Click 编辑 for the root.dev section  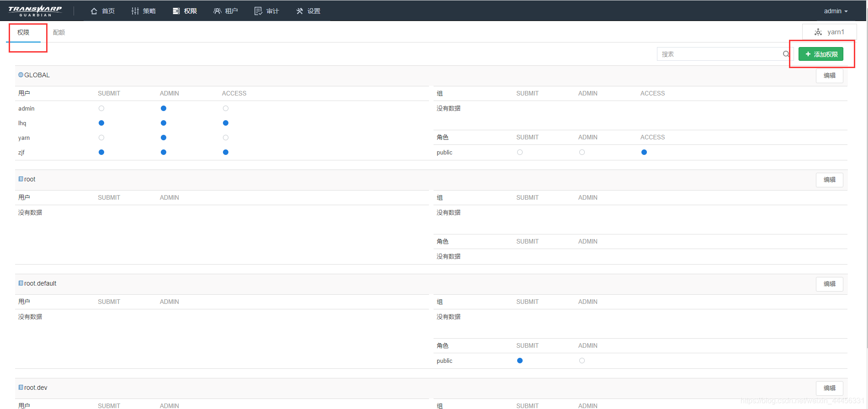pos(830,388)
